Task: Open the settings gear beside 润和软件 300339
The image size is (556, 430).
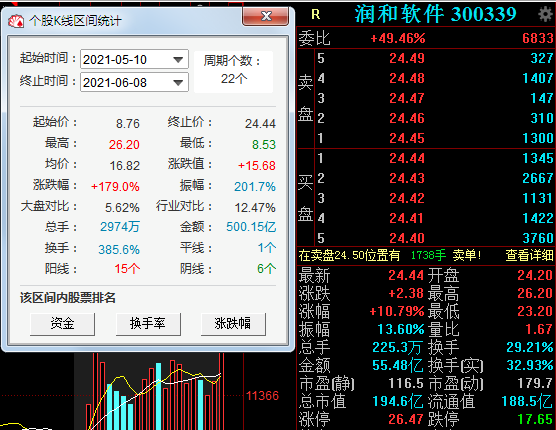Action: tap(546, 15)
